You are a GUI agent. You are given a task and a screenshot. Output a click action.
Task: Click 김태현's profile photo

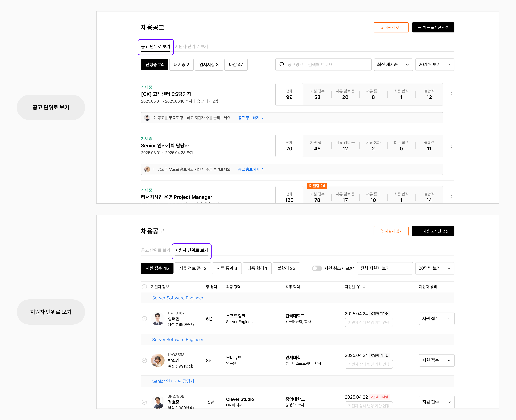[158, 319]
